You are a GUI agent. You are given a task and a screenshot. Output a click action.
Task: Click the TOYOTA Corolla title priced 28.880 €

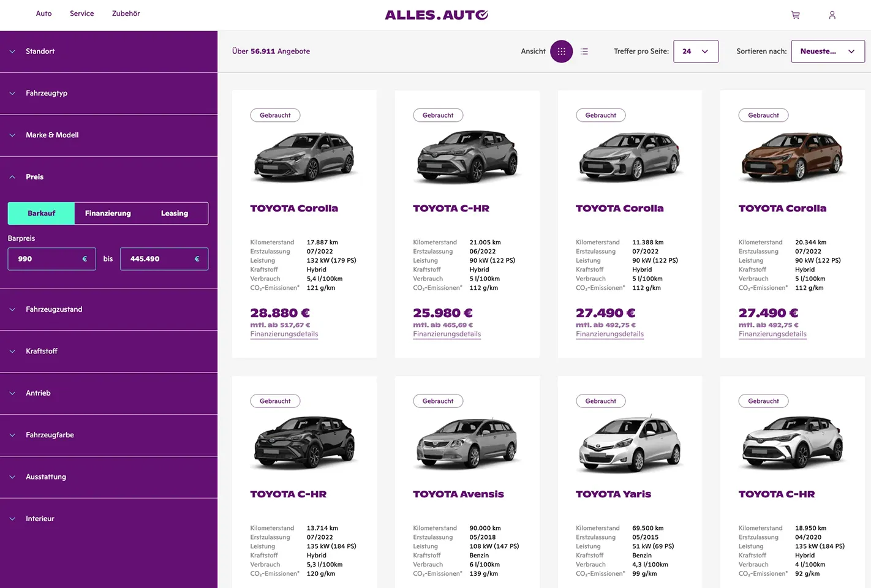coord(294,208)
